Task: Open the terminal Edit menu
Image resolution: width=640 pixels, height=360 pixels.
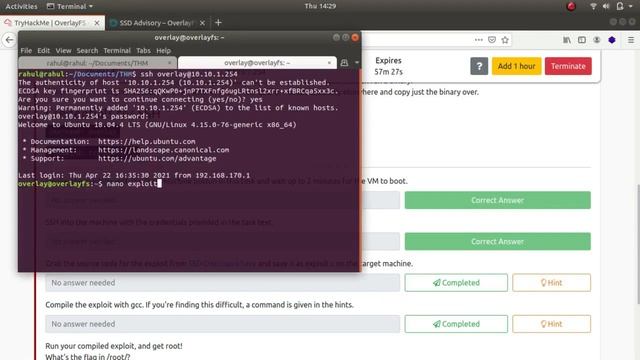Action: pyautogui.click(x=43, y=51)
